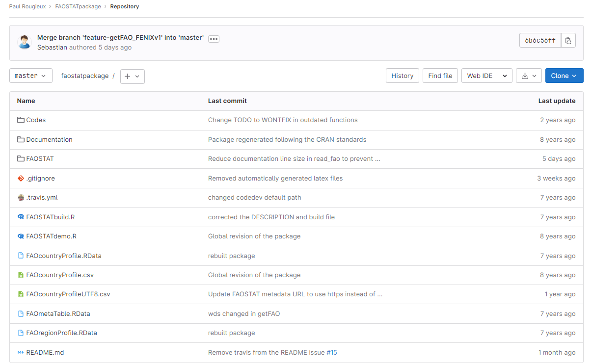Click the R icon beside FAOSTATbuild.R

point(21,217)
